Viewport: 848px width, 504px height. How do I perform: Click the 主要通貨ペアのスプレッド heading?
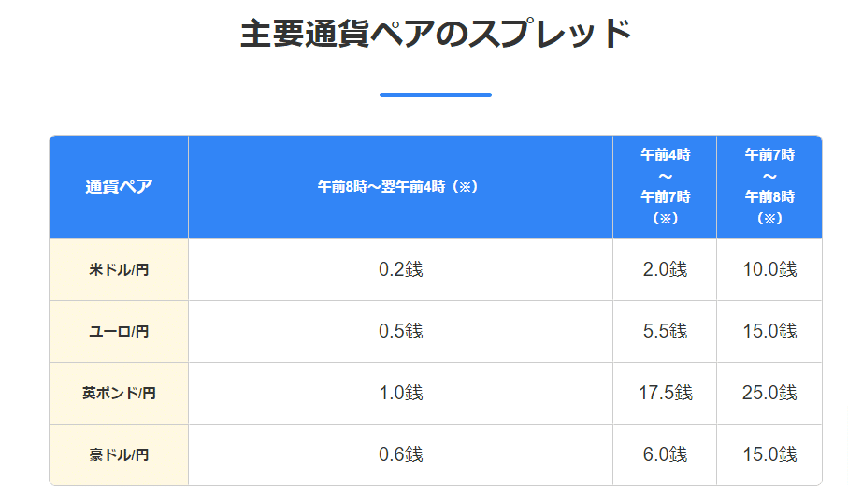[436, 34]
